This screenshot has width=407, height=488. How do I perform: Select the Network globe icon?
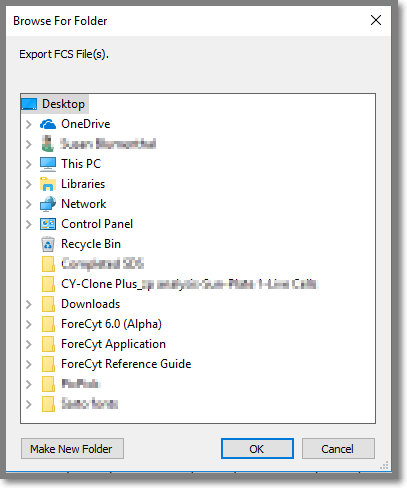[x=48, y=204]
